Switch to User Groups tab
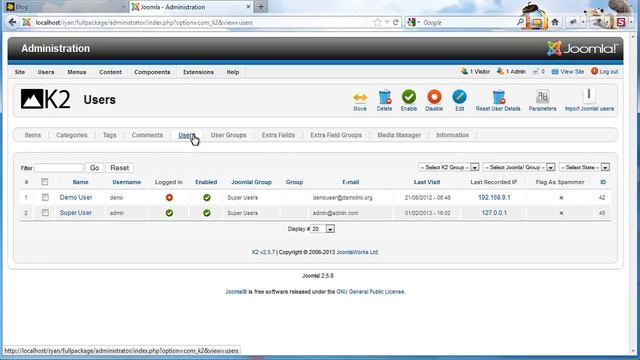The image size is (640, 360). (x=229, y=135)
